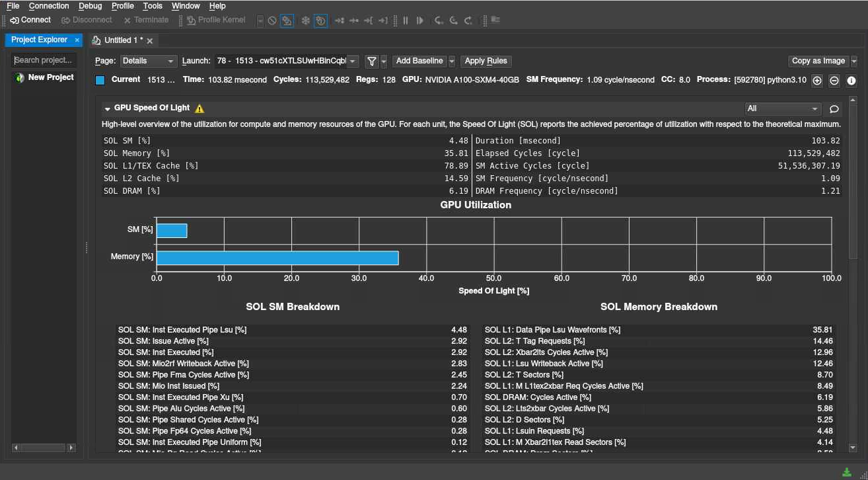Open the Tools menu
The height and width of the screenshot is (480, 868).
[x=153, y=6]
